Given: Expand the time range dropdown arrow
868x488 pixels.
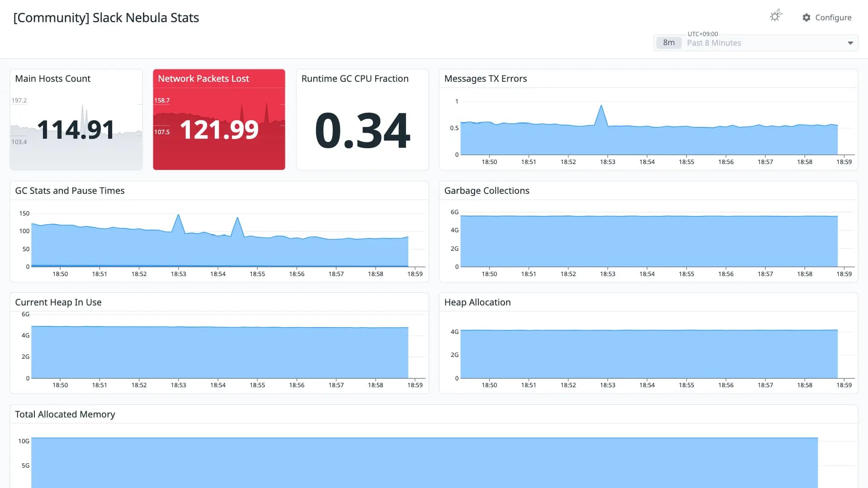Looking at the screenshot, I should [850, 43].
